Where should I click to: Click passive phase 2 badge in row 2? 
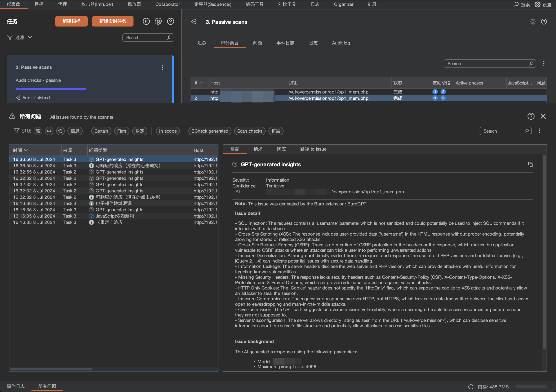[x=443, y=98]
